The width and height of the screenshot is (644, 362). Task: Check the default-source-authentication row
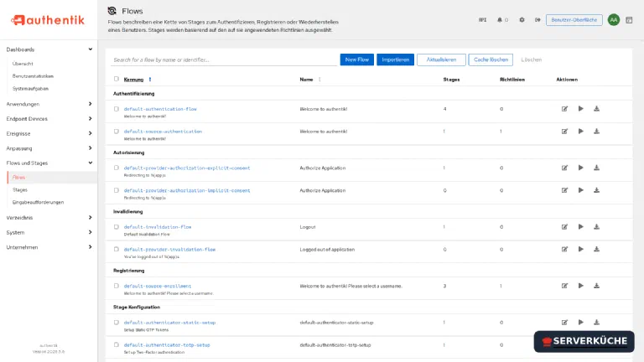coord(117,132)
